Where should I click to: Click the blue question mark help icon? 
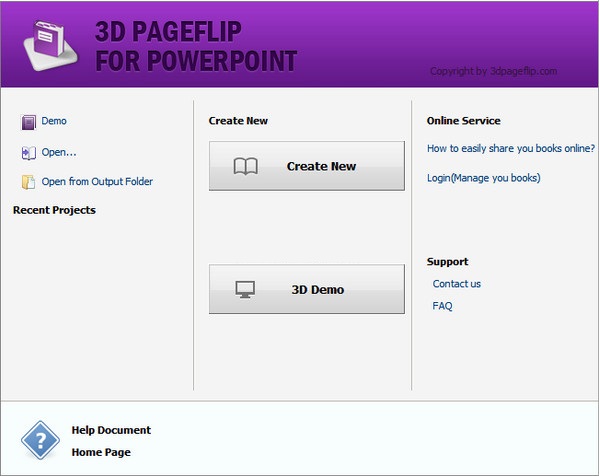[40, 440]
